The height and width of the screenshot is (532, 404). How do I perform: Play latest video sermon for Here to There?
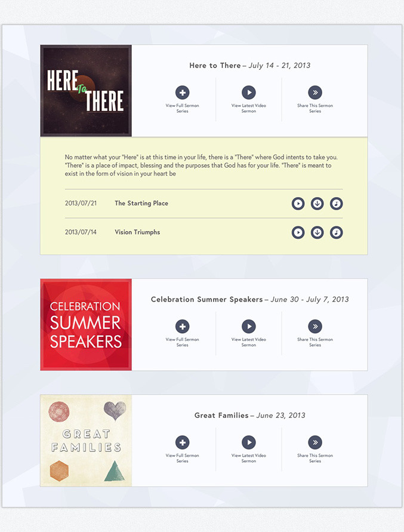coord(249,93)
